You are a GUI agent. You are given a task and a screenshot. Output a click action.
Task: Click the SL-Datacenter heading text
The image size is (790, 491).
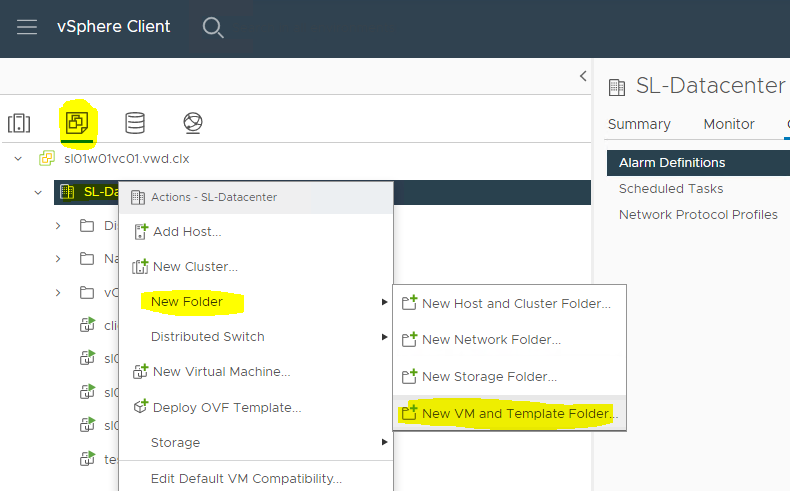point(710,86)
